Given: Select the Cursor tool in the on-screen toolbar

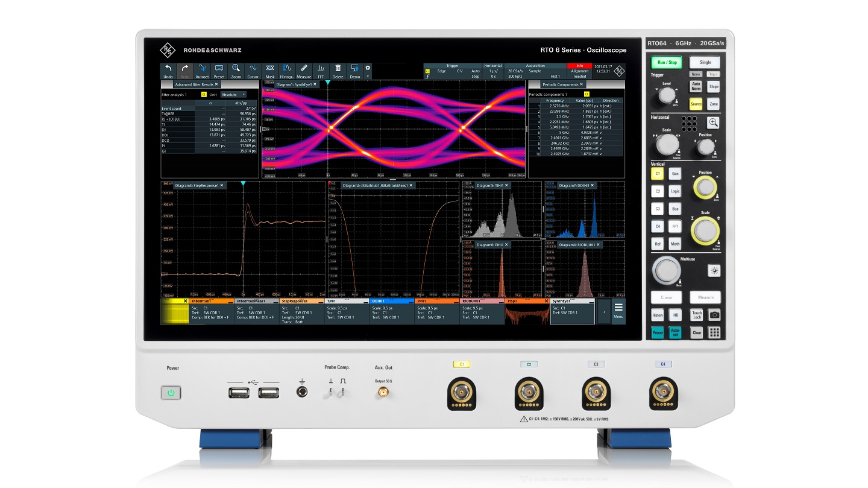Looking at the screenshot, I should tap(253, 71).
